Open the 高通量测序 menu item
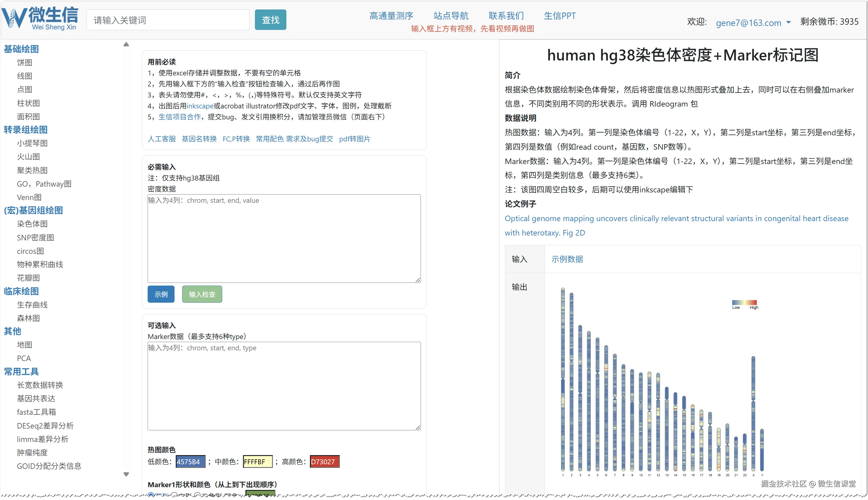The width and height of the screenshot is (868, 500). 391,16
